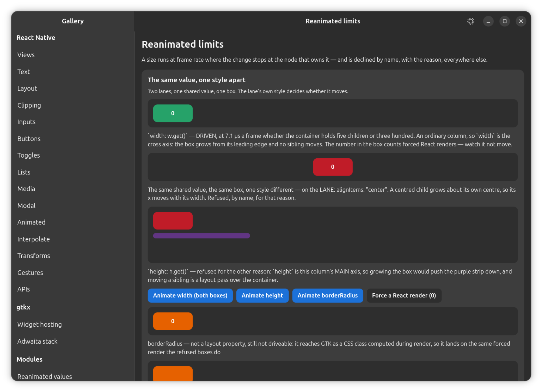Click Force a React render (0)
The height and width of the screenshot is (392, 542).
(404, 296)
